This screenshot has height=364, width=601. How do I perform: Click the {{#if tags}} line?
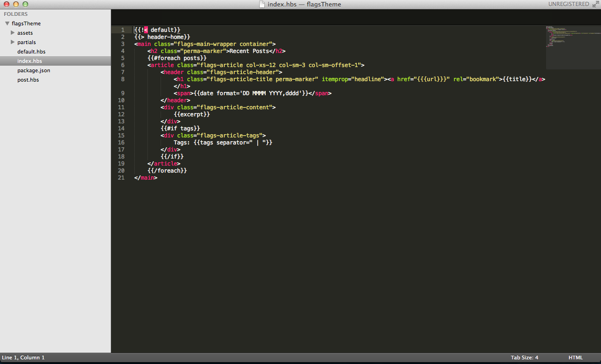coord(180,129)
